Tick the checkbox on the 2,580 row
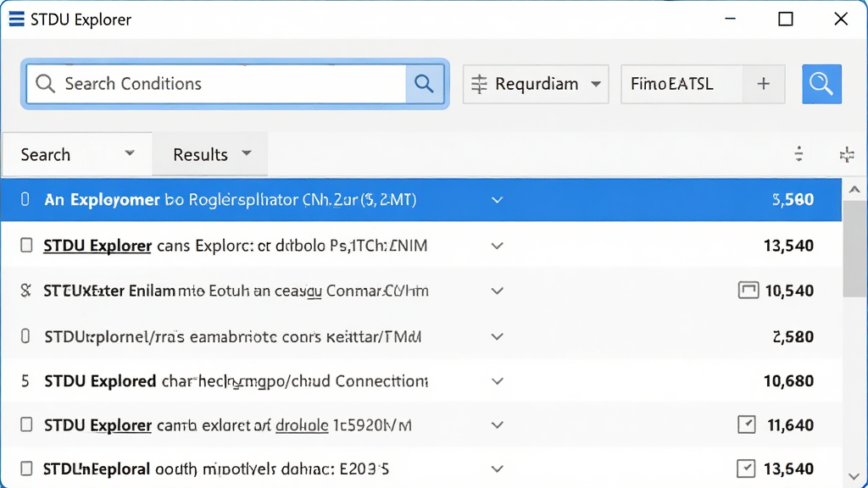Image resolution: width=868 pixels, height=488 pixels. pyautogui.click(x=25, y=335)
